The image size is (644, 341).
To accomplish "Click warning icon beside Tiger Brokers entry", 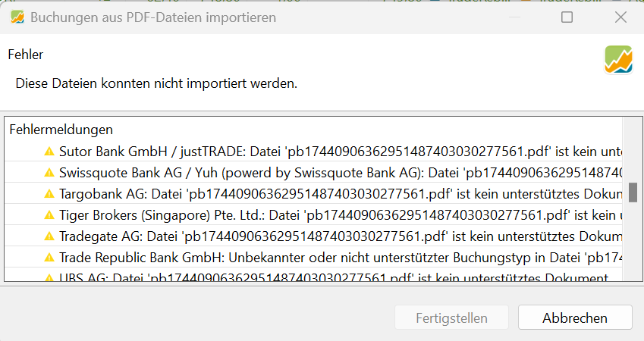I will point(49,215).
